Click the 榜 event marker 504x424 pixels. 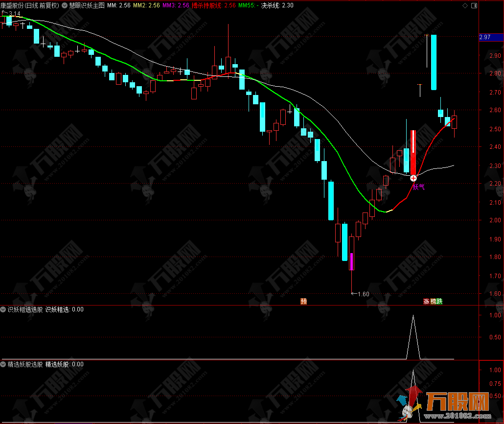click(433, 301)
